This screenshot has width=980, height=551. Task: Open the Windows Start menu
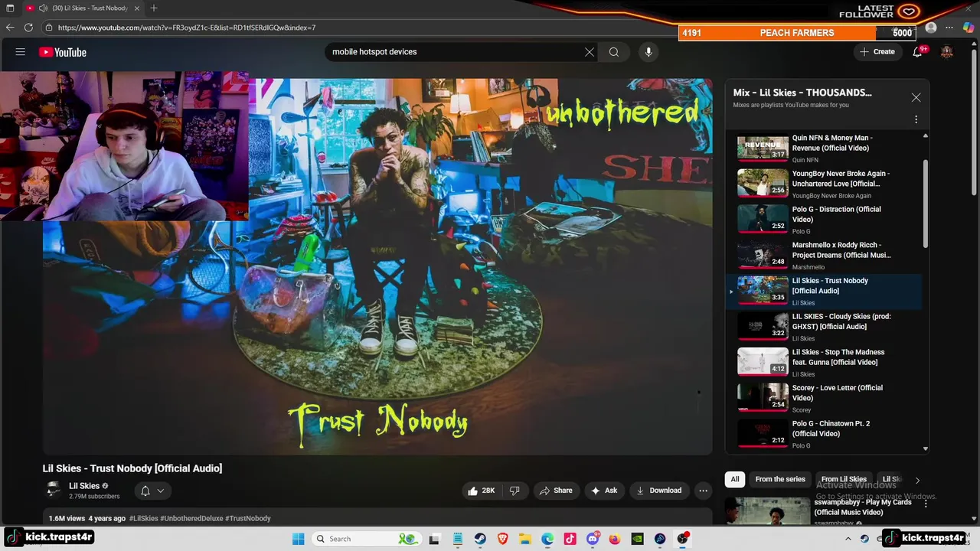point(298,539)
